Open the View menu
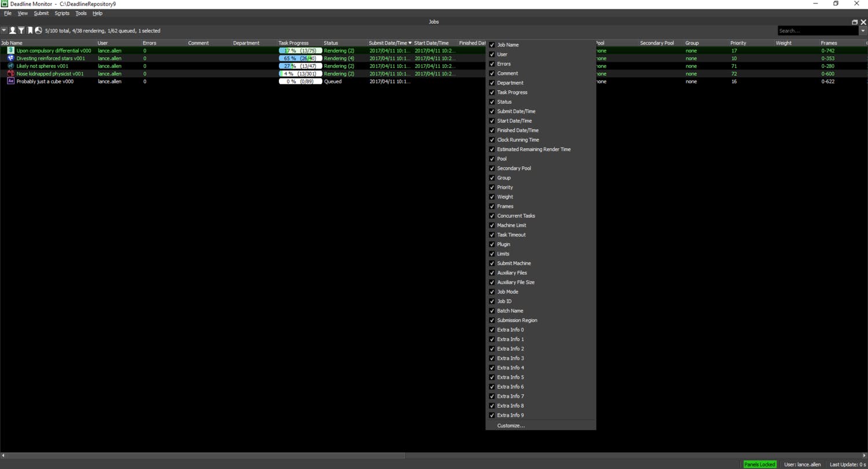This screenshot has height=469, width=868. click(x=23, y=13)
